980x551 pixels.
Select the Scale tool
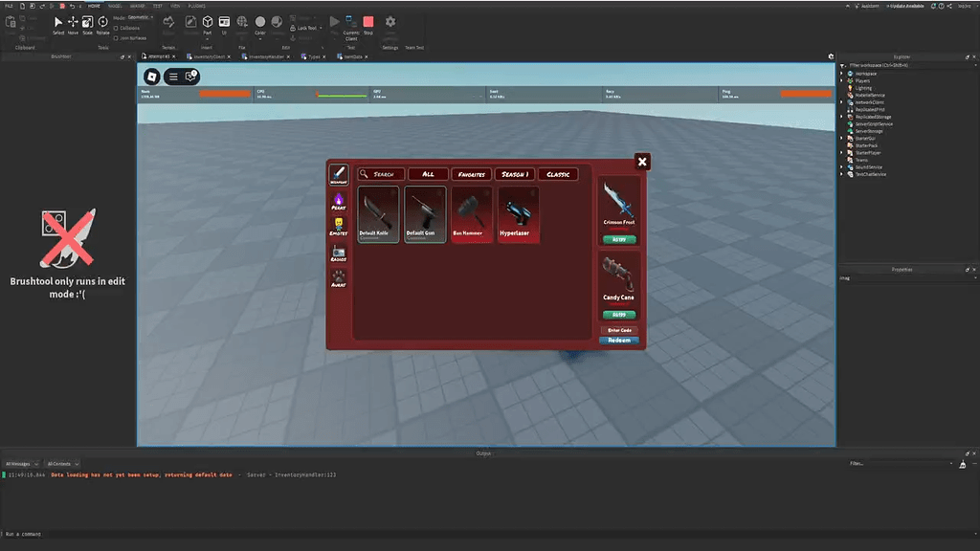point(87,21)
